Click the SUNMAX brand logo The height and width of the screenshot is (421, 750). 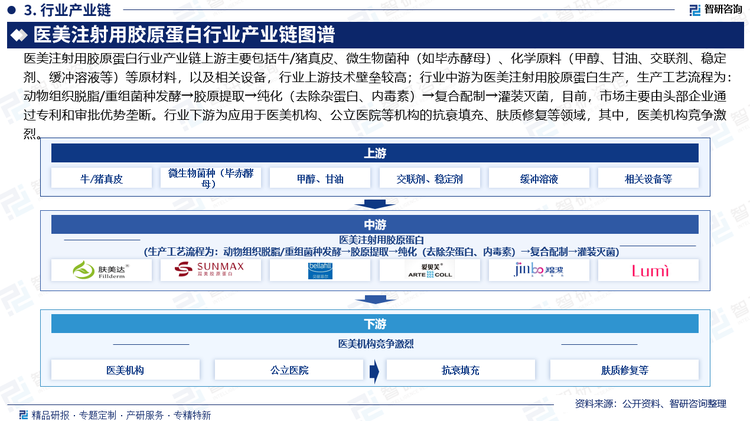pos(210,269)
